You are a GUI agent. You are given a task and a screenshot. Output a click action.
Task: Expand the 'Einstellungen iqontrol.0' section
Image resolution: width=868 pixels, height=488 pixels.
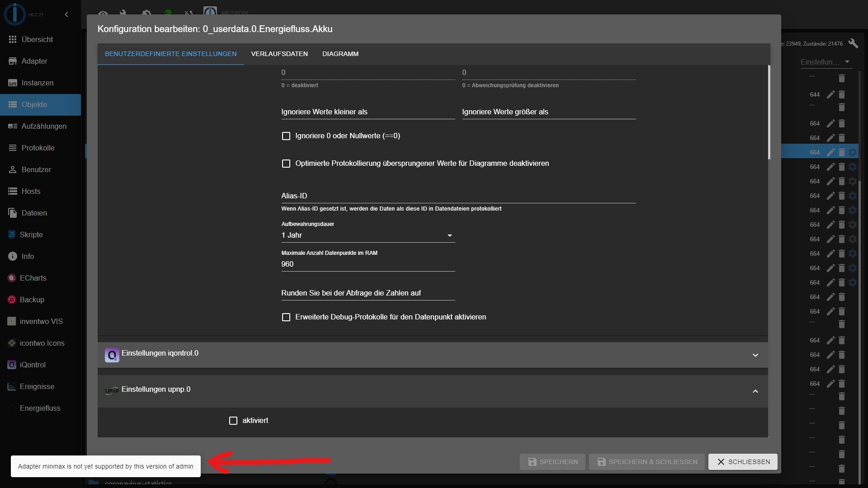pyautogui.click(x=433, y=355)
